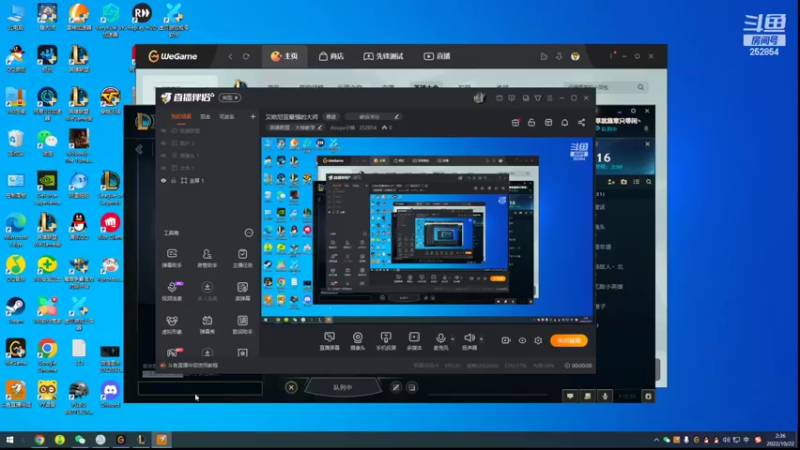Toggle preview eye icon in bottom controls

(x=522, y=340)
